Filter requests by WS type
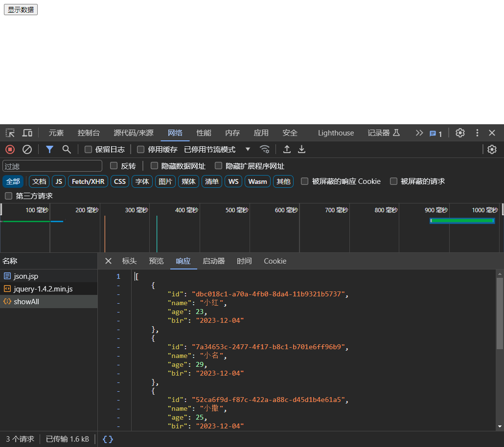The width and height of the screenshot is (504, 447). point(233,181)
